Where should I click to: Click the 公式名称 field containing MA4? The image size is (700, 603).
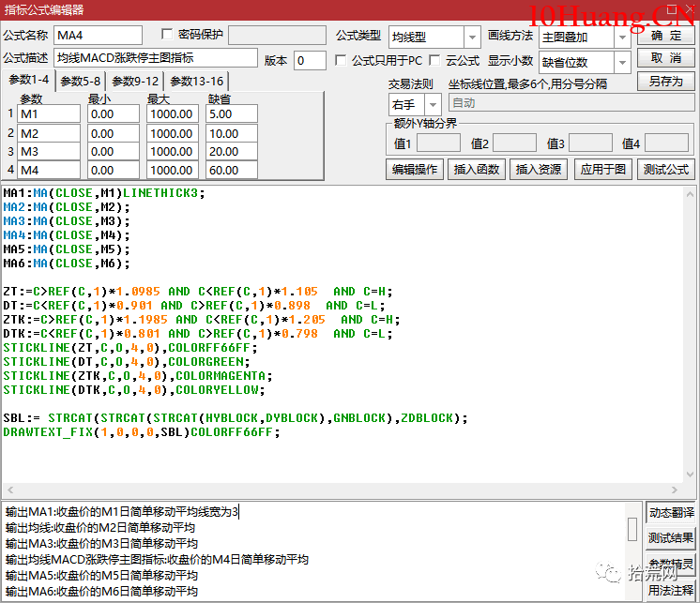coord(99,36)
